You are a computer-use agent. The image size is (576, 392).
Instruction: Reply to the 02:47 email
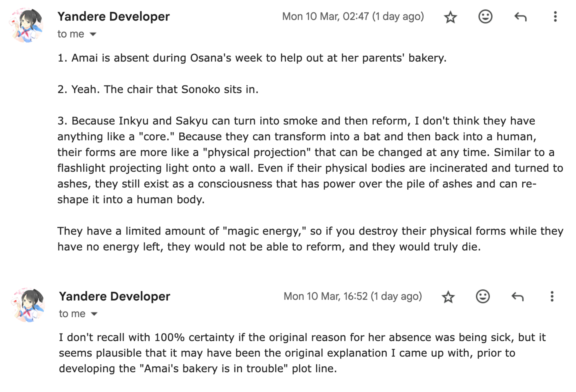coord(520,17)
